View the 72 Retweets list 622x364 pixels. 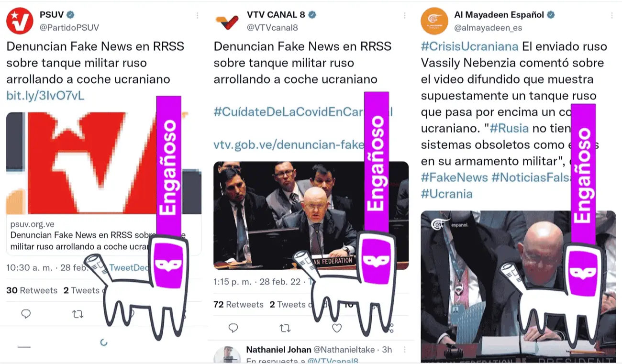(x=238, y=304)
